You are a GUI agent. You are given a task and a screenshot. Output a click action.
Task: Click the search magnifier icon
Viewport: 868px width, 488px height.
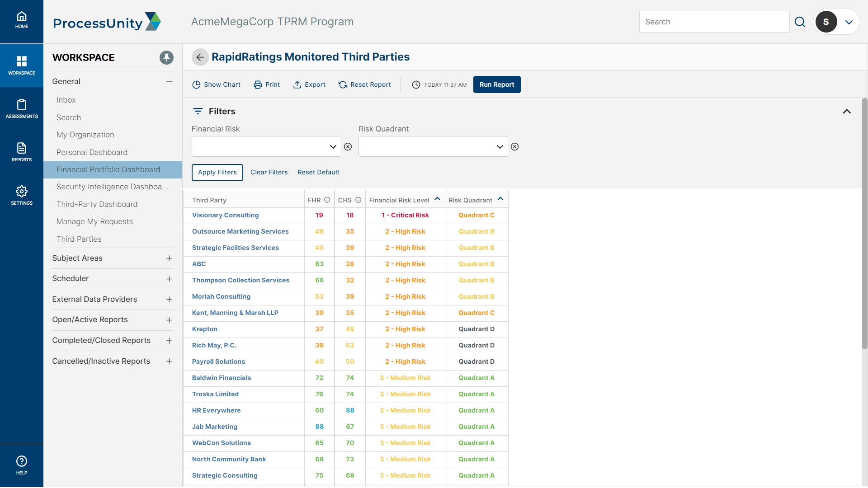tap(800, 22)
